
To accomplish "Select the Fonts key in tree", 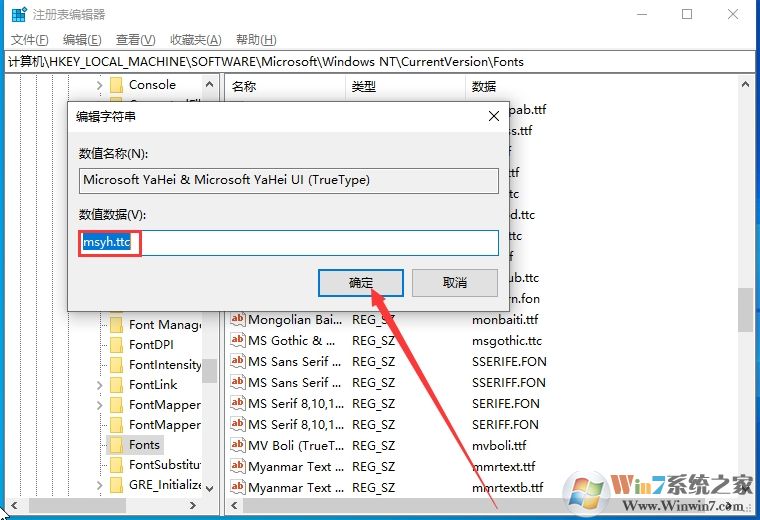I will click(144, 444).
